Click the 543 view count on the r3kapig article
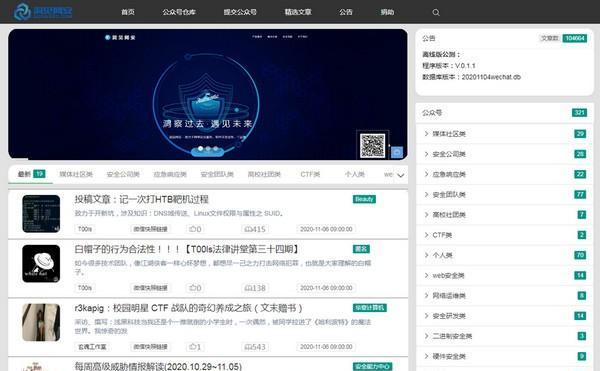 (x=255, y=347)
